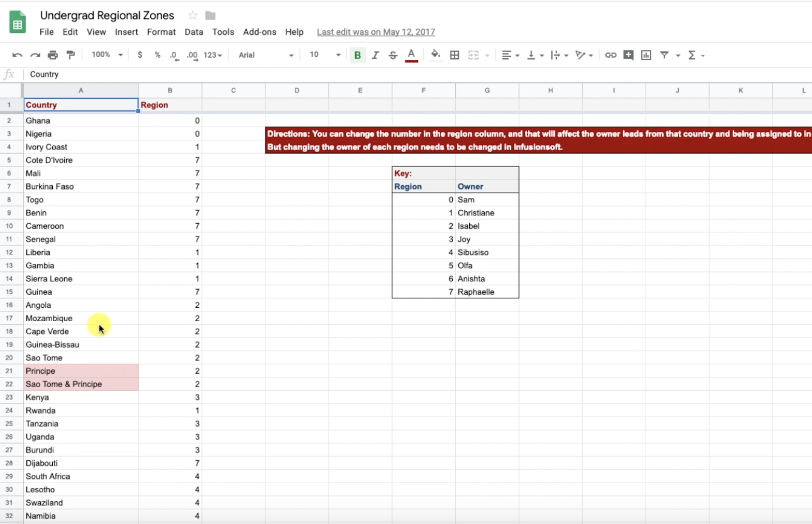Open the text color picker
The width and height of the screenshot is (812, 524).
(x=411, y=55)
